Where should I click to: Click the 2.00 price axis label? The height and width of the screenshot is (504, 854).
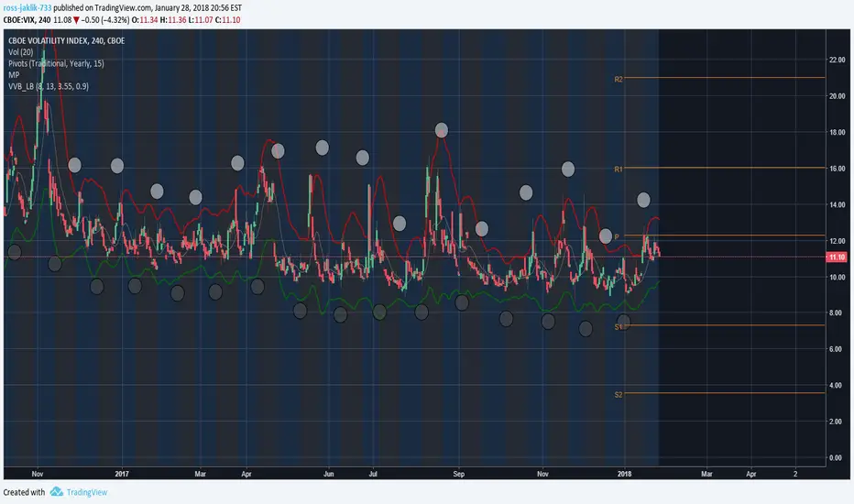click(835, 422)
